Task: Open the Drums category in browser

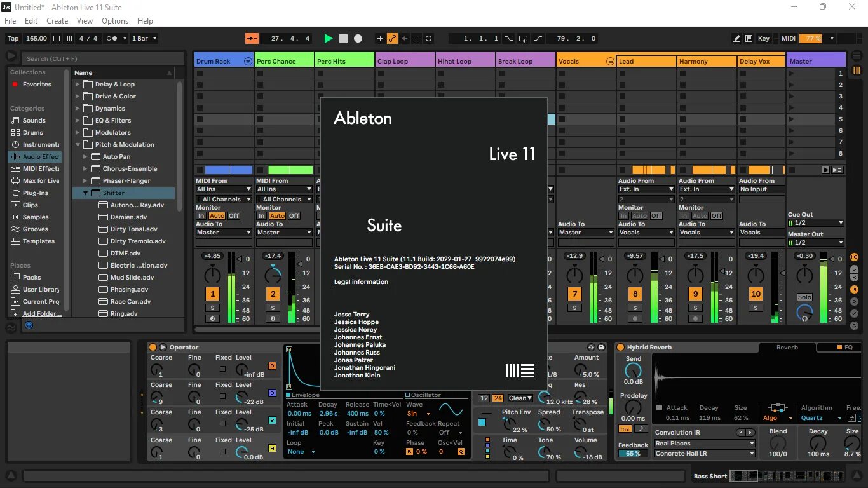Action: pos(33,132)
